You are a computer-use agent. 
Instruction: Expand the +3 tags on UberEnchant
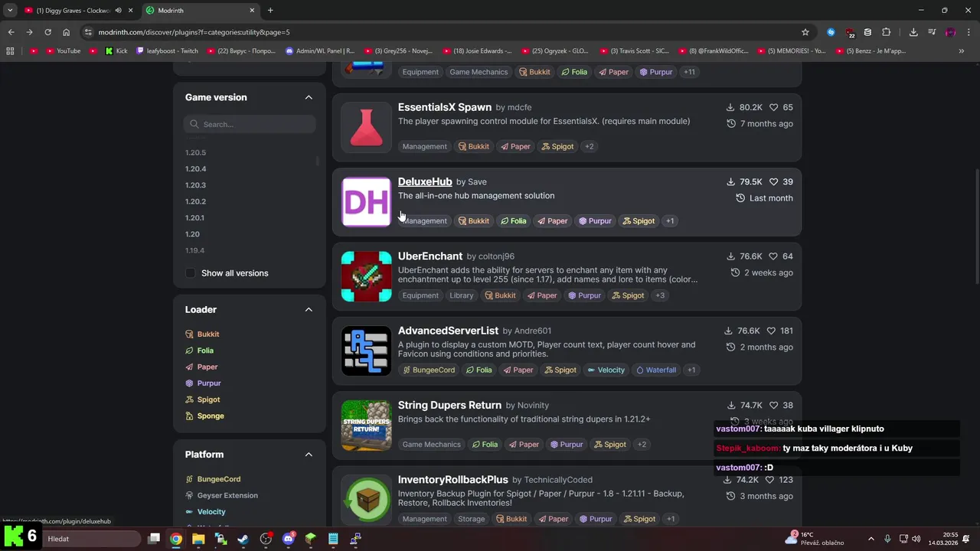click(x=660, y=295)
